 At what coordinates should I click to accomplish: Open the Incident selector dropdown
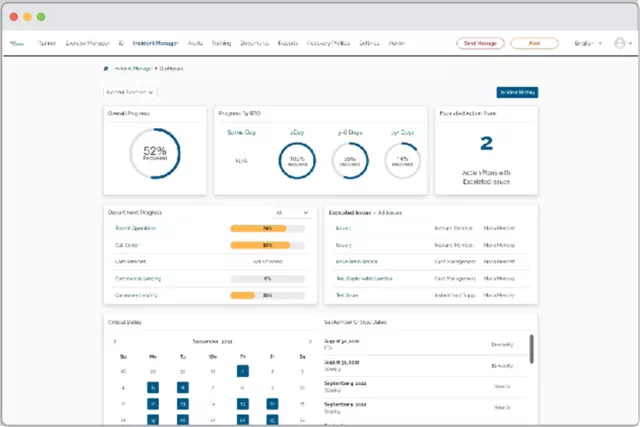[x=130, y=92]
